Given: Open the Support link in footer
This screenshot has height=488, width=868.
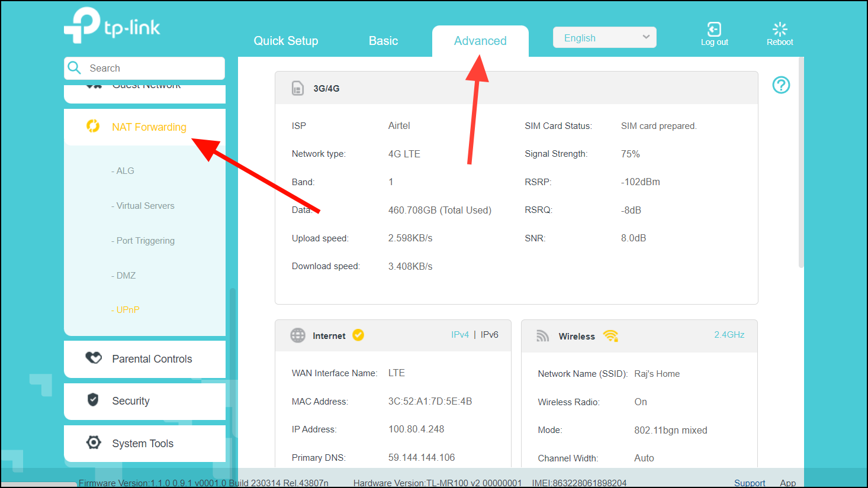Looking at the screenshot, I should 750,483.
